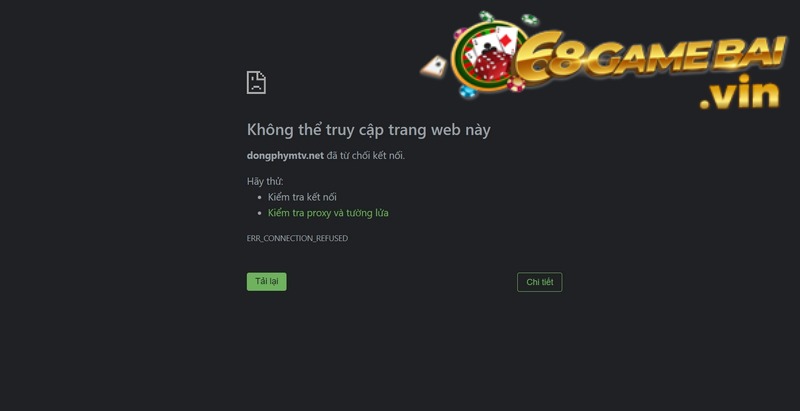Click the green chip atop the roulette wheel

pyautogui.click(x=486, y=16)
